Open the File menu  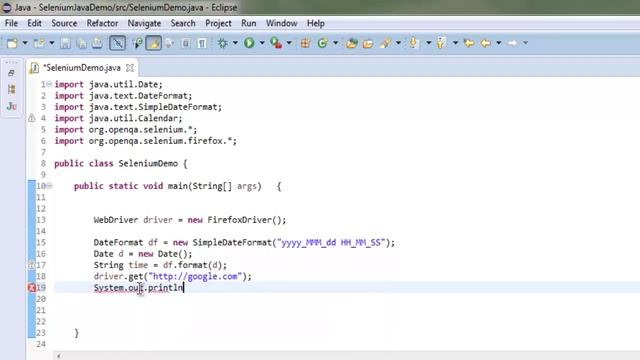[x=11, y=23]
